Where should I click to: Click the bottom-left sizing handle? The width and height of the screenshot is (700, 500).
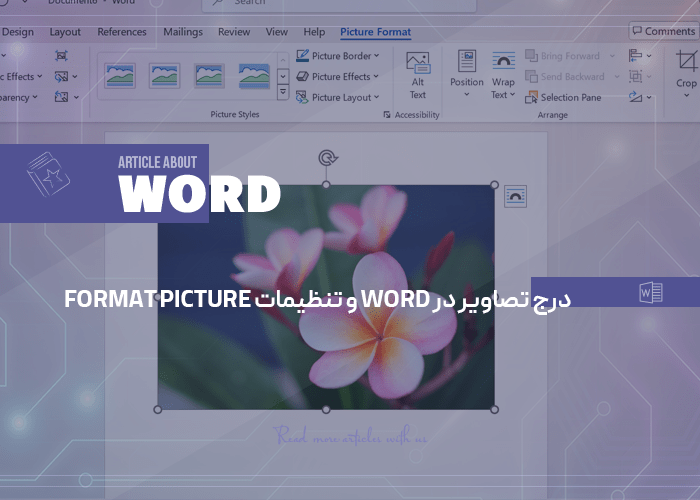[x=158, y=409]
